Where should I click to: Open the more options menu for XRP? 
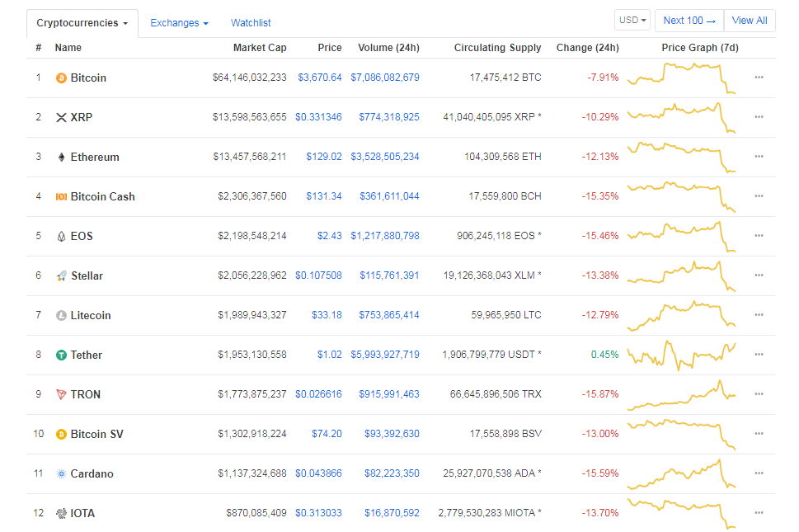tap(759, 116)
